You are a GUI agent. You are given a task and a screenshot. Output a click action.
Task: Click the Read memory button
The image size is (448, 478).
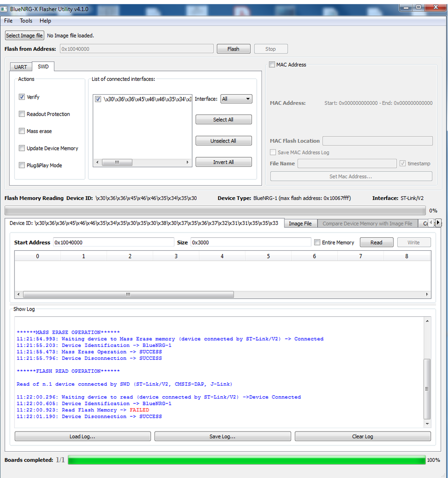(376, 243)
